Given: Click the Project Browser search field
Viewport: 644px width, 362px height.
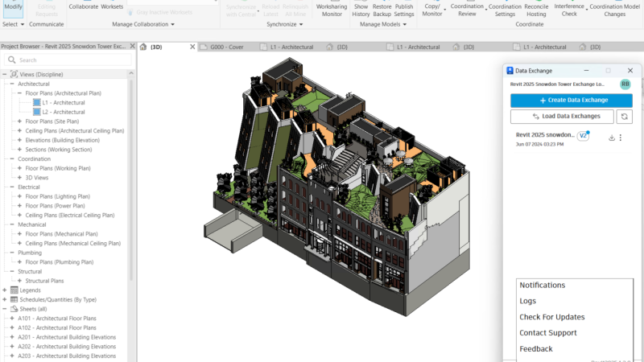Looking at the screenshot, I should point(68,60).
